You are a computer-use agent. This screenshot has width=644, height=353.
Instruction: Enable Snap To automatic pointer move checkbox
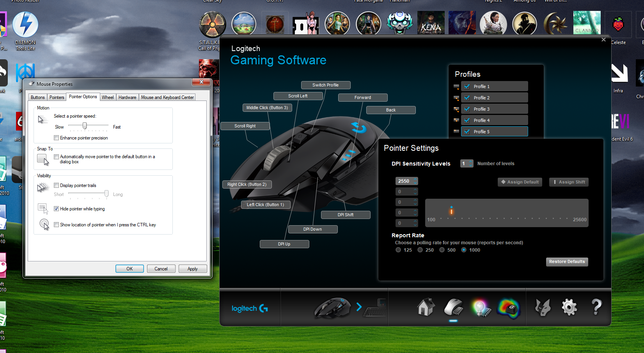(57, 157)
